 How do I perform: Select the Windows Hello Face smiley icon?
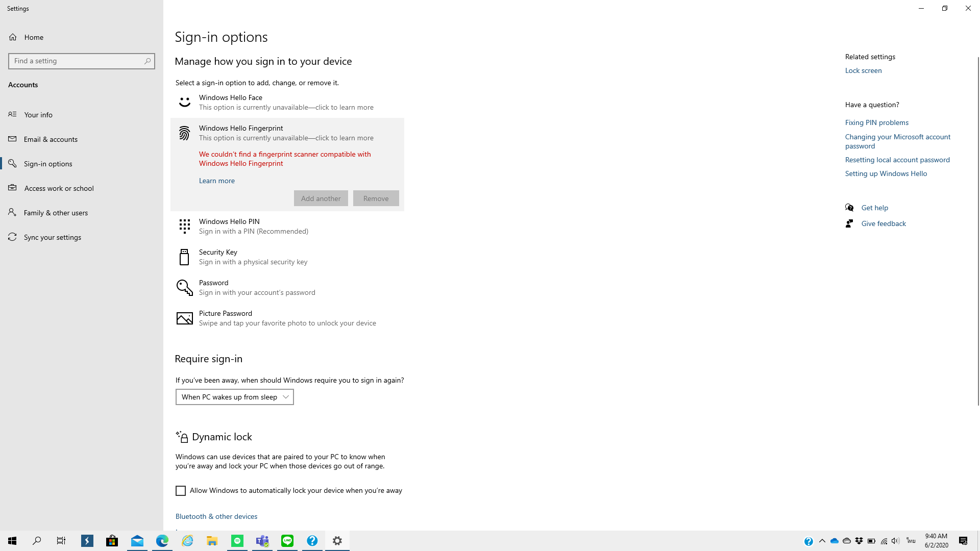184,103
